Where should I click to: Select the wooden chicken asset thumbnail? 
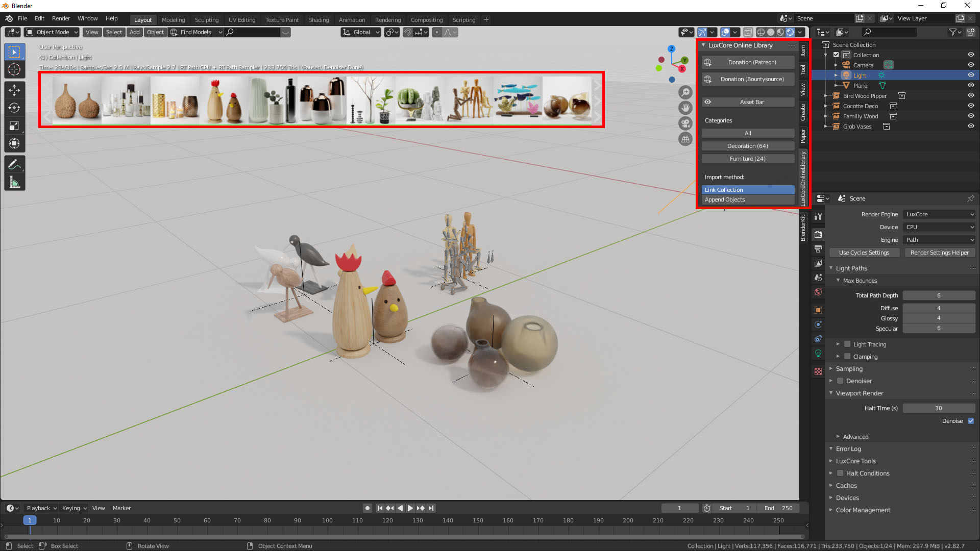(224, 100)
